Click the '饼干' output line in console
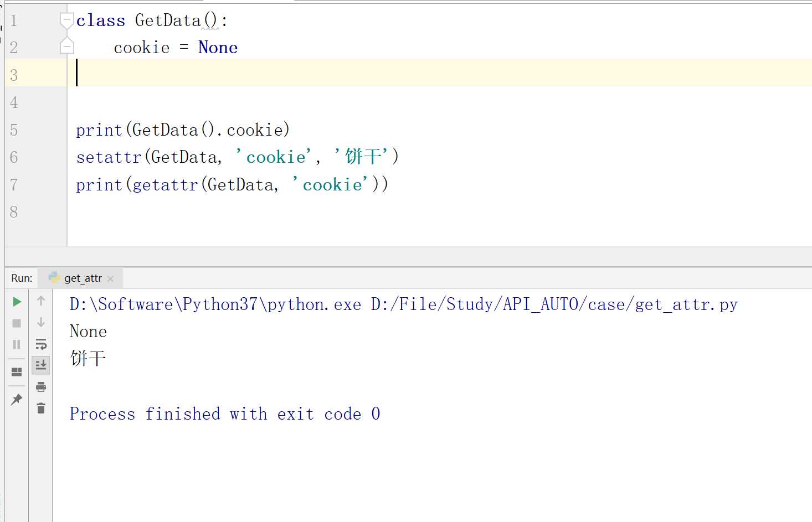The image size is (812, 522). click(x=88, y=358)
